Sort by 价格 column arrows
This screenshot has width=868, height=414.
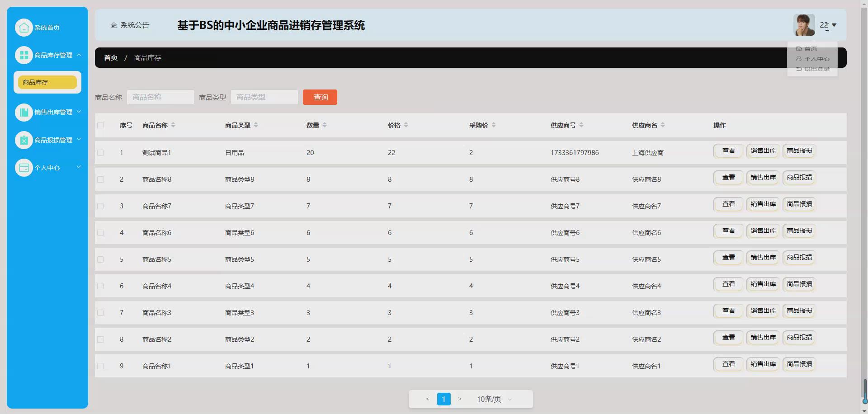(x=406, y=125)
